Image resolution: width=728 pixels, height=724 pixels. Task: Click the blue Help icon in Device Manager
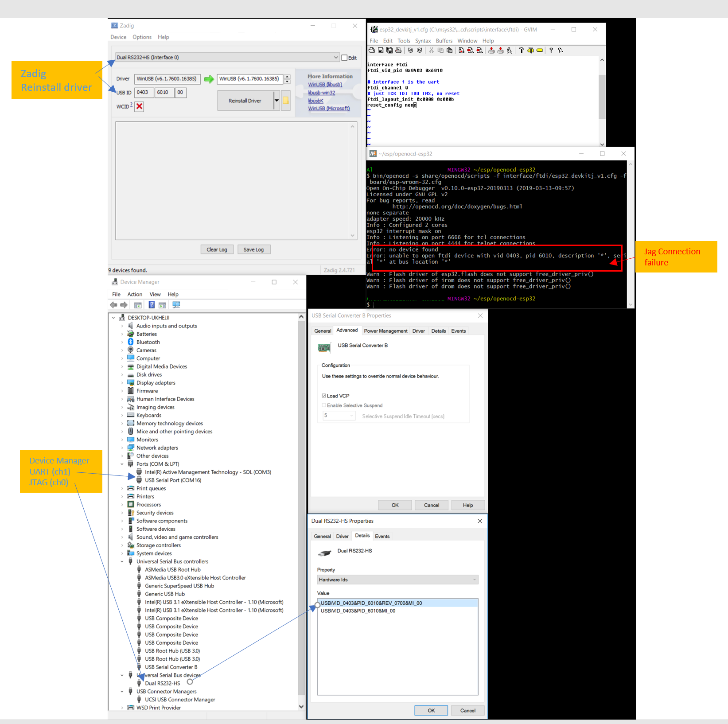[x=152, y=305]
